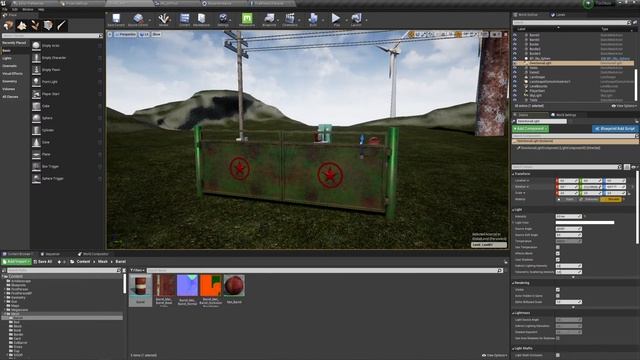Pick the Sphere shape icon
Viewport: 640px width, 360px height.
tap(36, 118)
